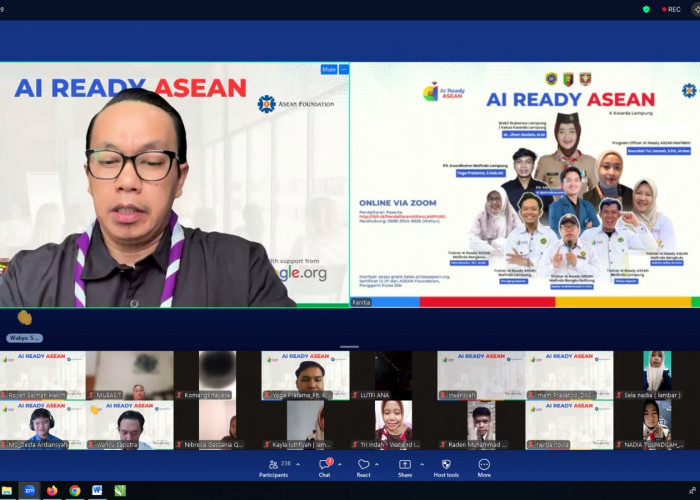This screenshot has width=700, height=500.
Task: Click the green encryption shield icon
Action: pos(646,9)
